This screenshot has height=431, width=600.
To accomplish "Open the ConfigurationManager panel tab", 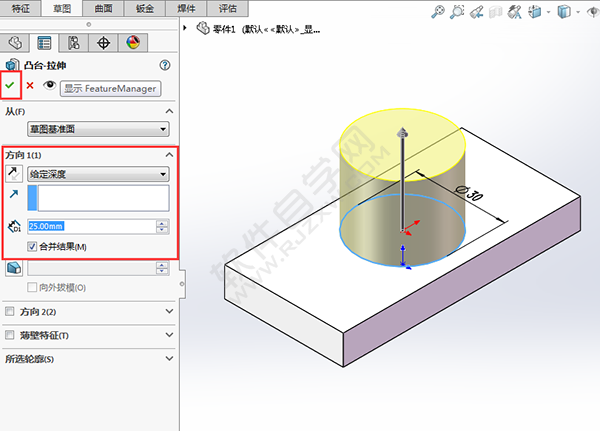I will (74, 42).
